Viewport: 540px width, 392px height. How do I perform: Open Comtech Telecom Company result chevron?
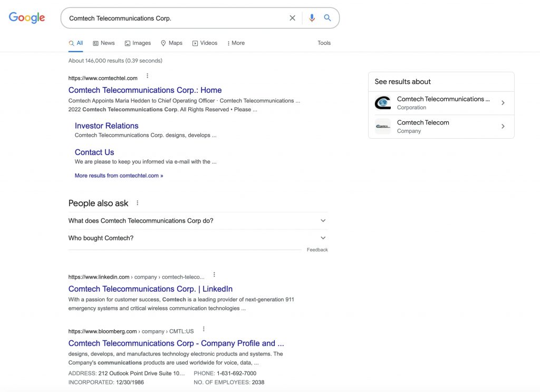[x=503, y=127]
